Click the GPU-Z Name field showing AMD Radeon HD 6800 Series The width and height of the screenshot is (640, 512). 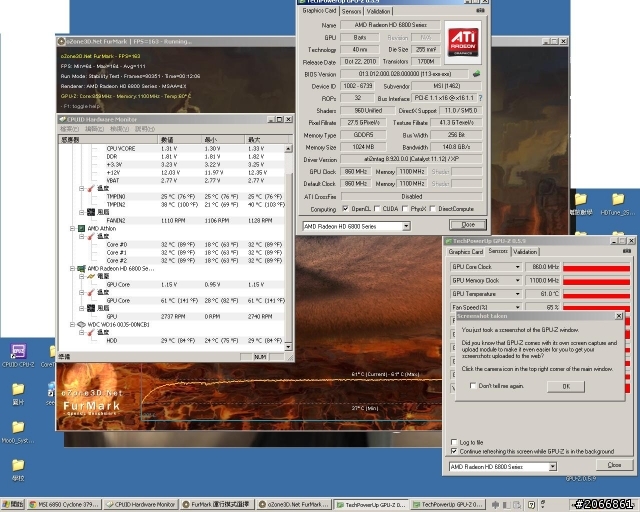(x=390, y=25)
